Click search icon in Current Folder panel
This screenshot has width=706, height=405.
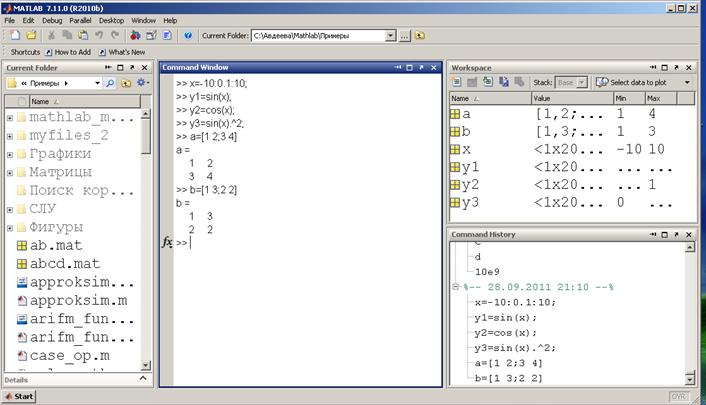[x=109, y=83]
